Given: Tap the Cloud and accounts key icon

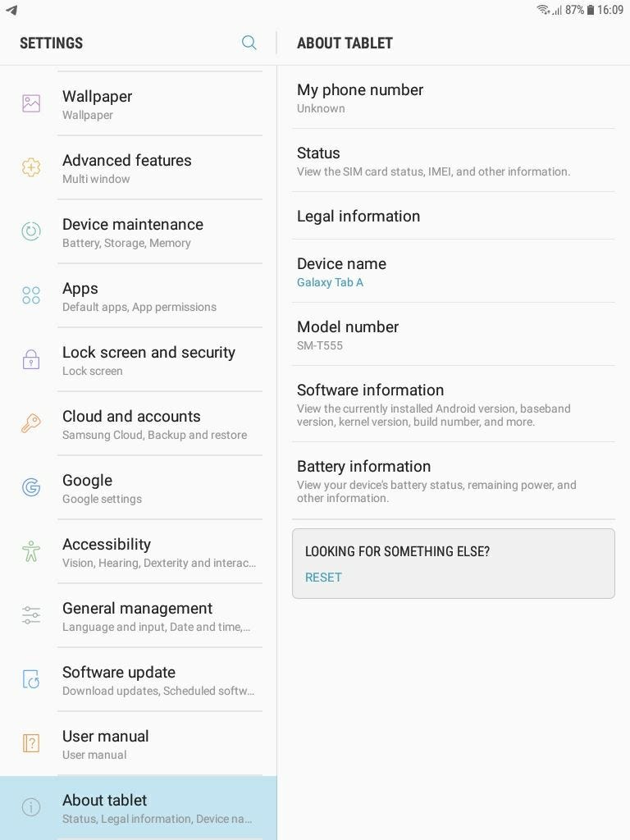Looking at the screenshot, I should coord(31,423).
